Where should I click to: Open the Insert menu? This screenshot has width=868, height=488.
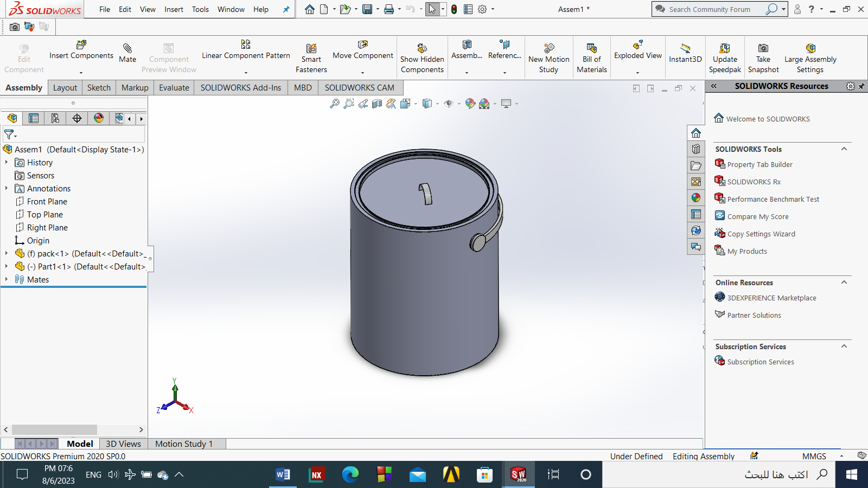[x=174, y=9]
